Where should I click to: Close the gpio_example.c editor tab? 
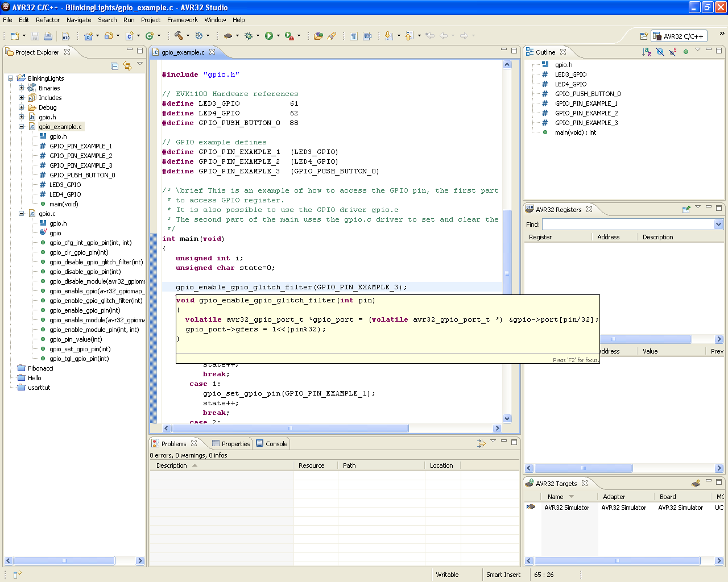pos(212,52)
